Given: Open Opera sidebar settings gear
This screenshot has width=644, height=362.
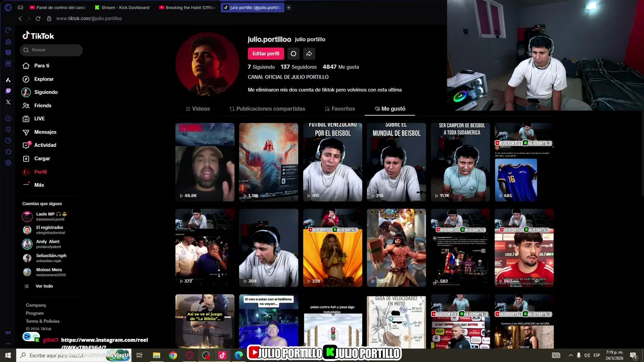Looking at the screenshot, I should pyautogui.click(x=8, y=163).
